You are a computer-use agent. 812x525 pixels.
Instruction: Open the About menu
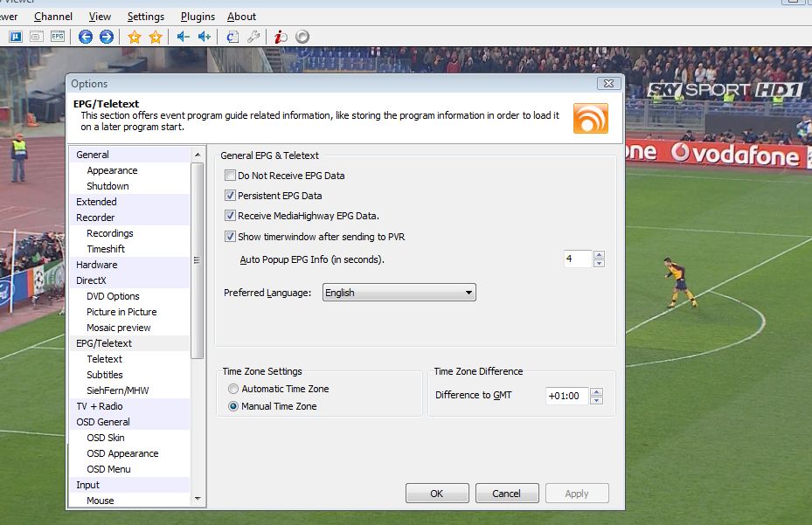[x=242, y=17]
